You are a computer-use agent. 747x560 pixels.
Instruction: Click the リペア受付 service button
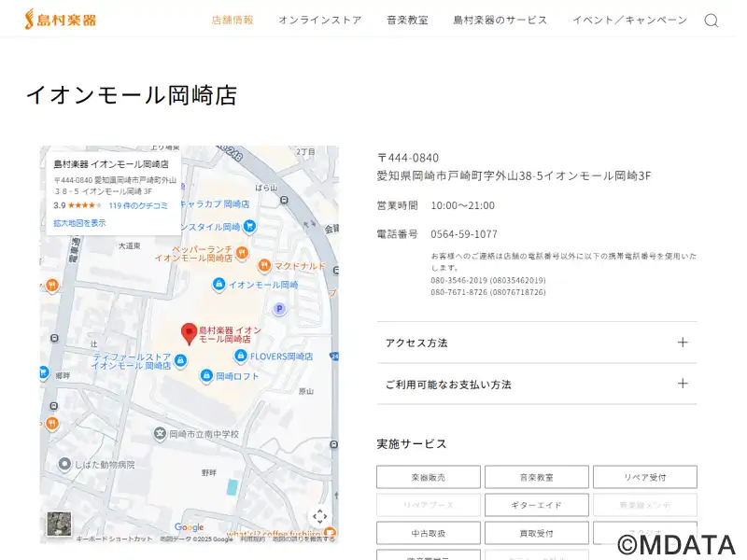(644, 477)
